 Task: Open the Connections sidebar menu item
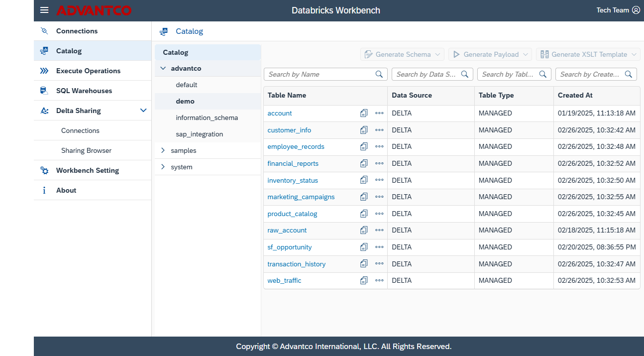[x=93, y=31]
